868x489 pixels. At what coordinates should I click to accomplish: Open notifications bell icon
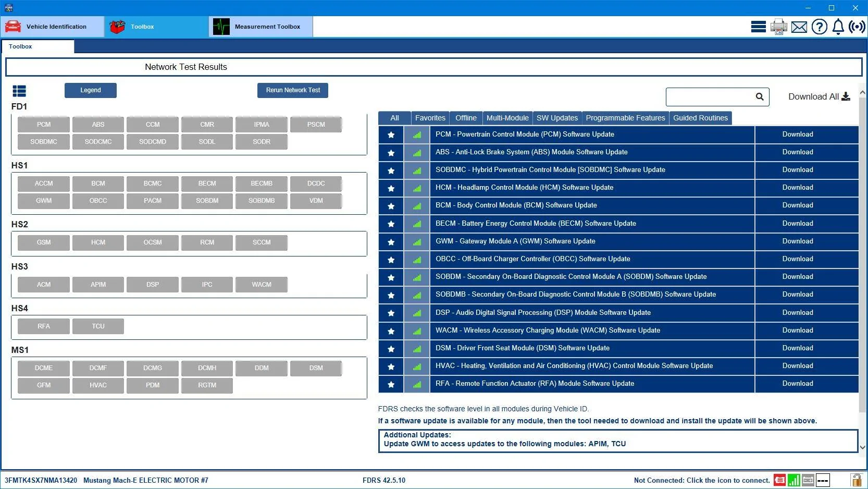838,27
